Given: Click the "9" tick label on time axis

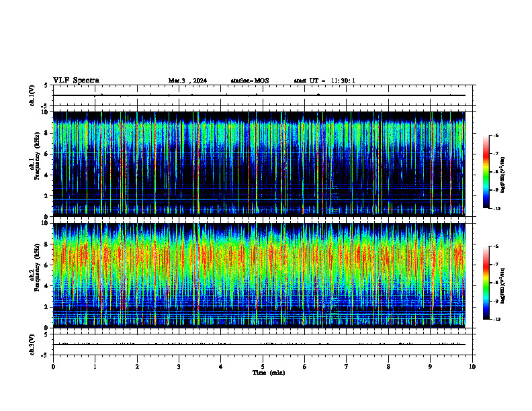Looking at the screenshot, I should (x=430, y=367).
